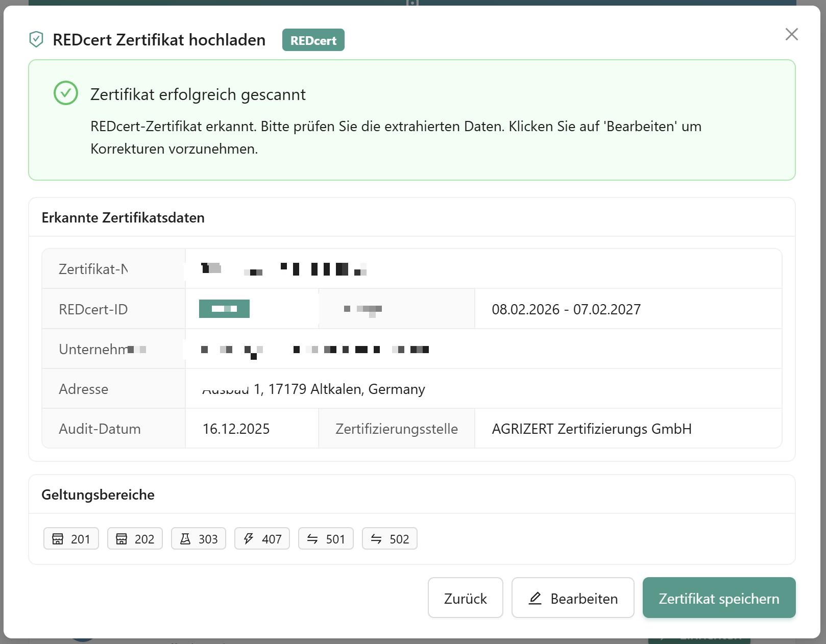Click the validity period 08.02.2026 - 07.02.2027
This screenshot has width=826, height=644.
[x=567, y=309]
